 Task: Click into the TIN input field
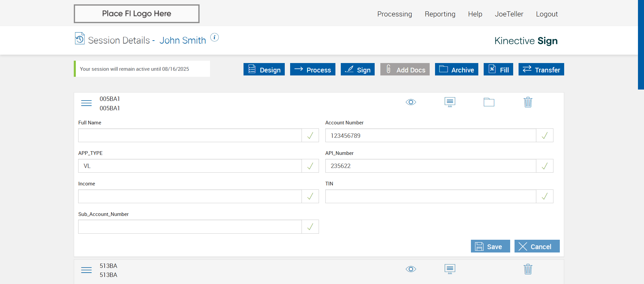pyautogui.click(x=430, y=196)
